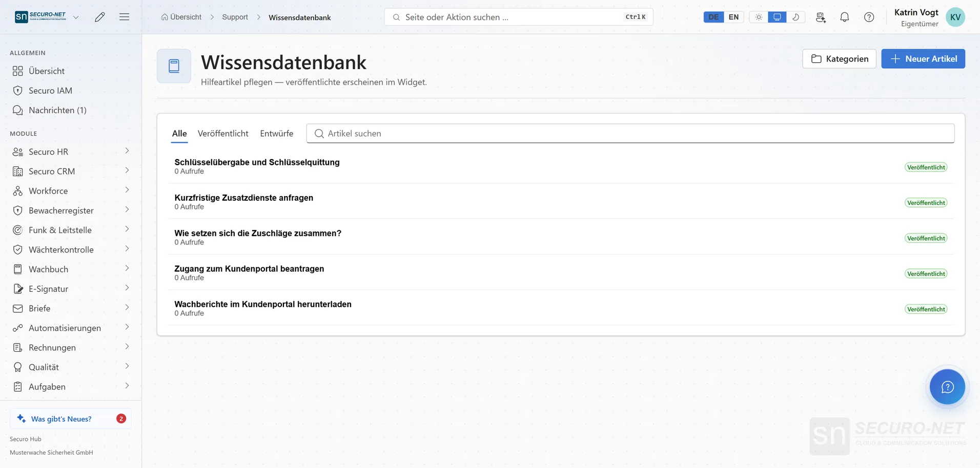Open the notifications bell

(845, 17)
